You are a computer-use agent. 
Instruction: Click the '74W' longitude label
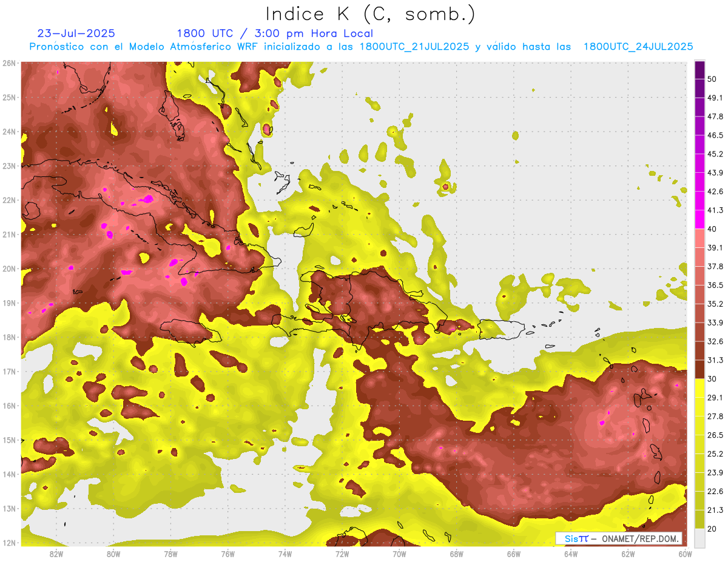coord(285,554)
